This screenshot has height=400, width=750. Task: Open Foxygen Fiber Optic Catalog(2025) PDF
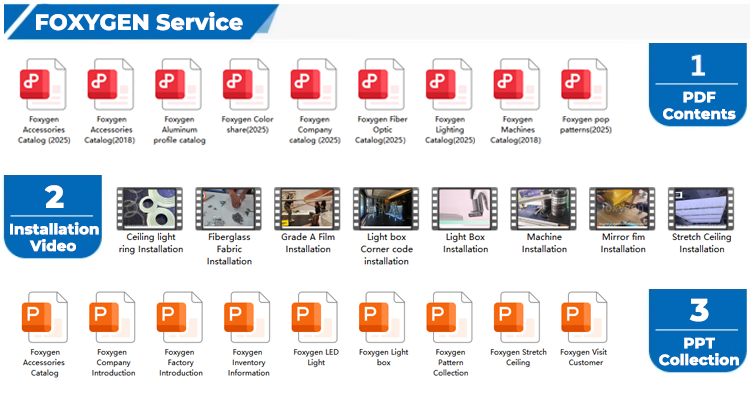pyautogui.click(x=382, y=84)
